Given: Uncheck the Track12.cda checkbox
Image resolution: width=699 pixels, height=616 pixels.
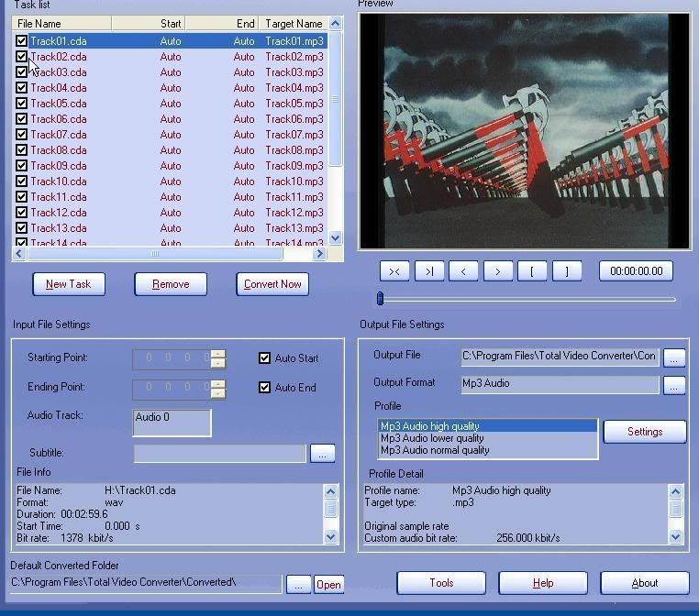Looking at the screenshot, I should (x=21, y=213).
